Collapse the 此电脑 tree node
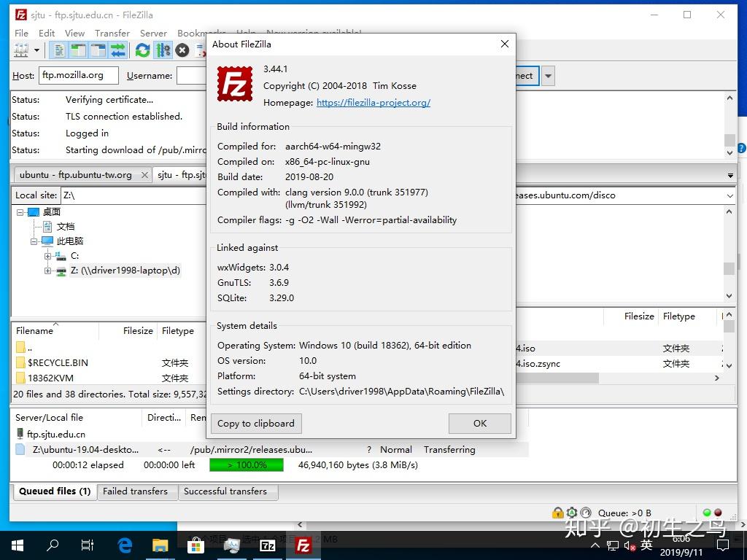The width and height of the screenshot is (747, 560). [x=34, y=241]
